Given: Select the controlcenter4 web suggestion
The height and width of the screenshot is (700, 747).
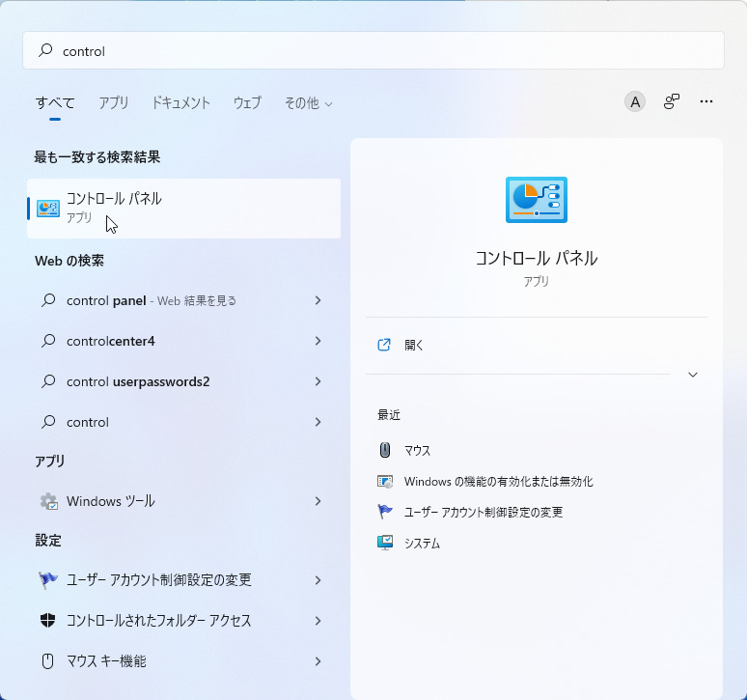Looking at the screenshot, I should point(184,341).
